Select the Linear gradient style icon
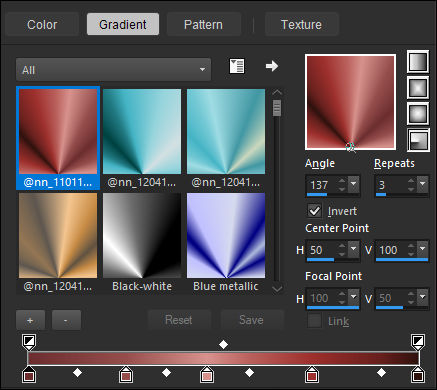Image resolution: width=437 pixels, height=390 pixels. click(x=418, y=62)
